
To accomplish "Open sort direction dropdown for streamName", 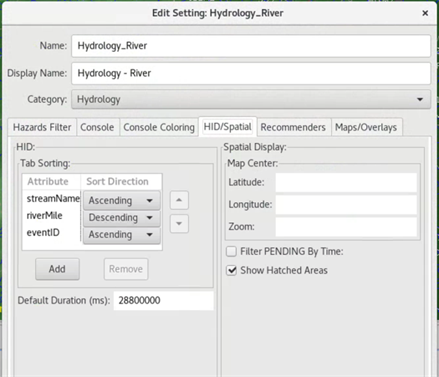I will [x=122, y=200].
